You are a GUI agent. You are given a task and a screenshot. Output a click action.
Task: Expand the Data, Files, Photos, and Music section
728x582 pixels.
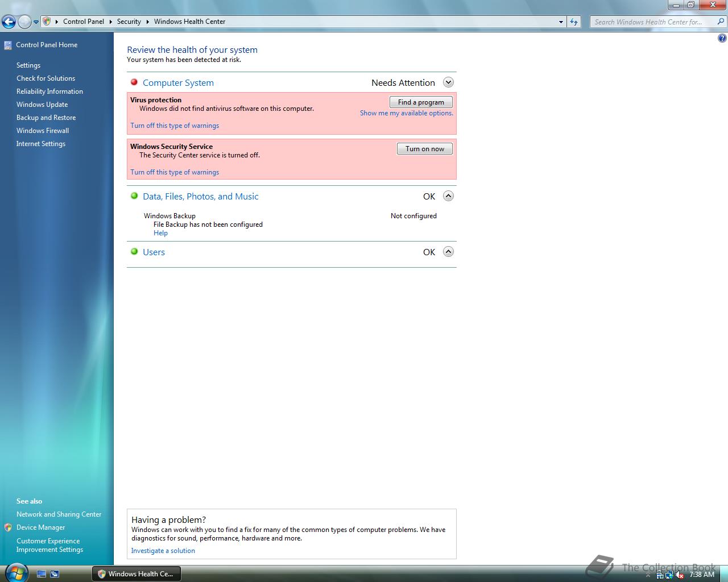(x=448, y=196)
